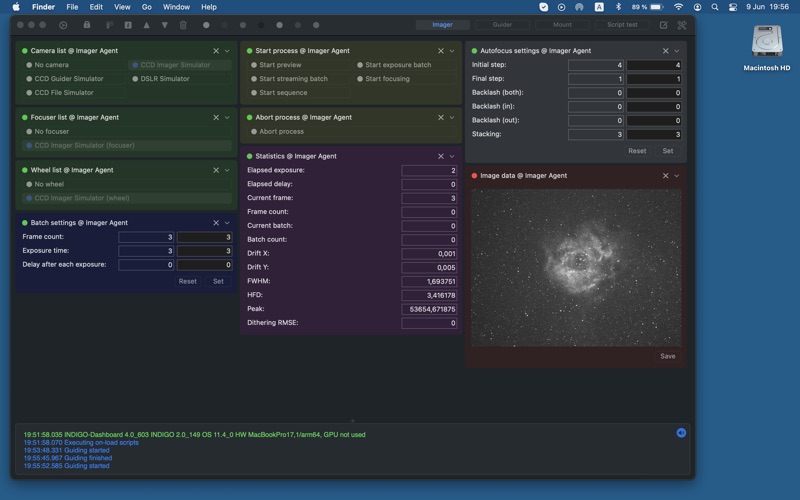The image size is (800, 500).
Task: Click the Stacking target input field
Action: [x=654, y=134]
